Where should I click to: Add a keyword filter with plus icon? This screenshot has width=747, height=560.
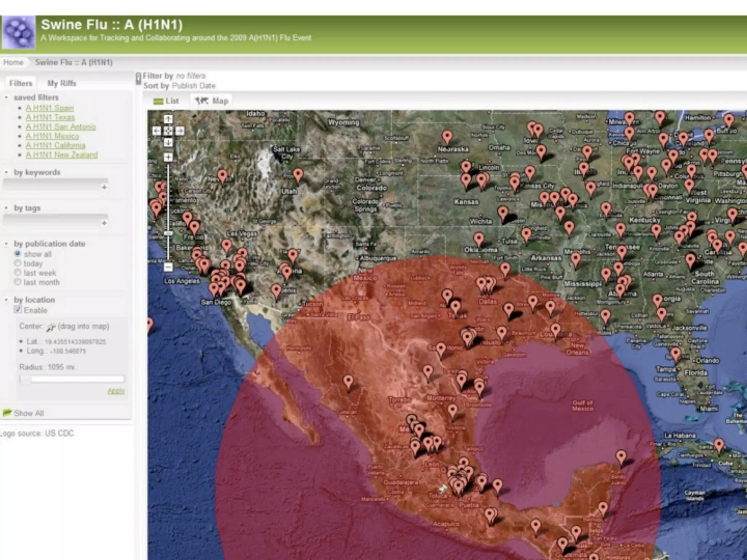click(104, 187)
